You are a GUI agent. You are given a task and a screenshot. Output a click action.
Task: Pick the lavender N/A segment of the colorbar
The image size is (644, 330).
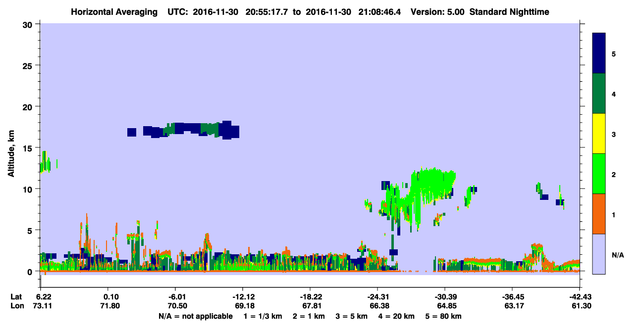[599, 253]
